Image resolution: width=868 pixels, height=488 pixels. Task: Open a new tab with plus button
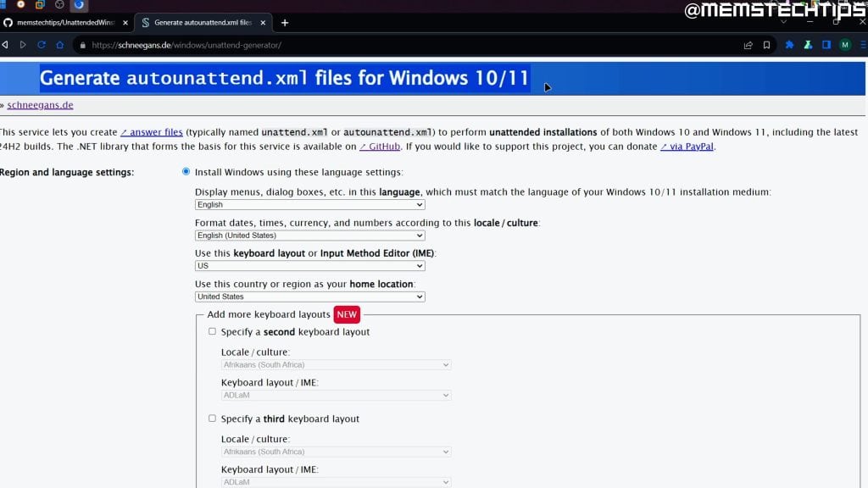[x=285, y=23]
